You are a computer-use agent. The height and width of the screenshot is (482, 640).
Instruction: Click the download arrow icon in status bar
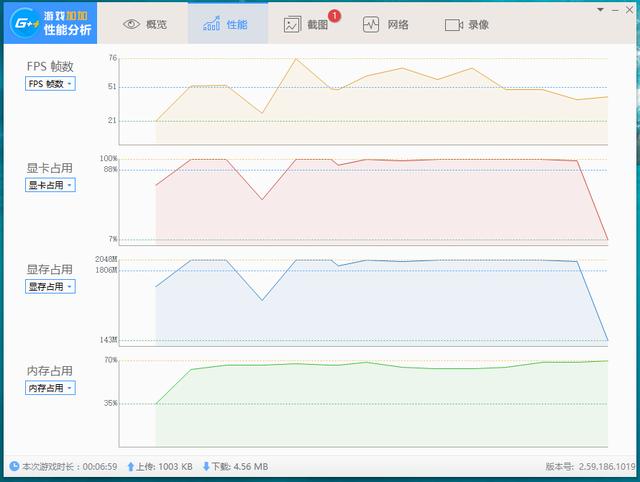tap(206, 467)
